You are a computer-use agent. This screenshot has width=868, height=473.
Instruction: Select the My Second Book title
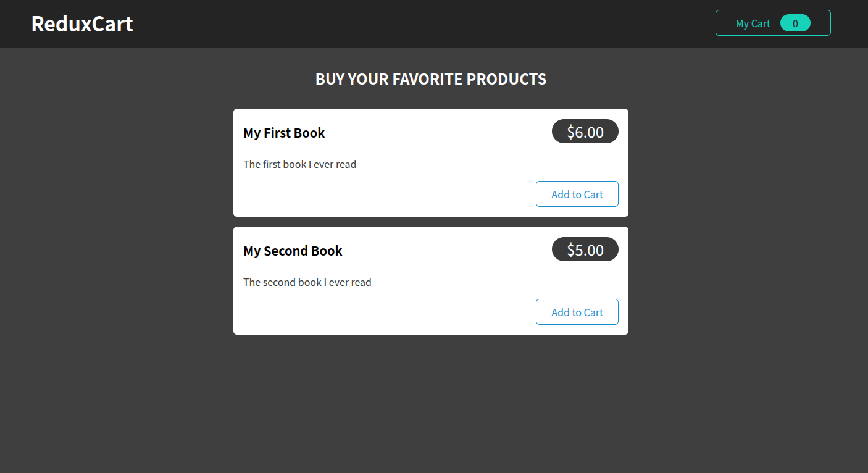pos(293,251)
